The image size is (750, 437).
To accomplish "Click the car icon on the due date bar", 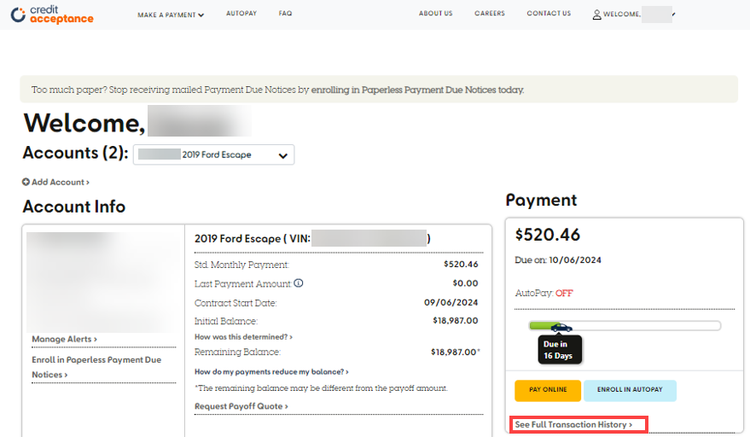I will (560, 326).
